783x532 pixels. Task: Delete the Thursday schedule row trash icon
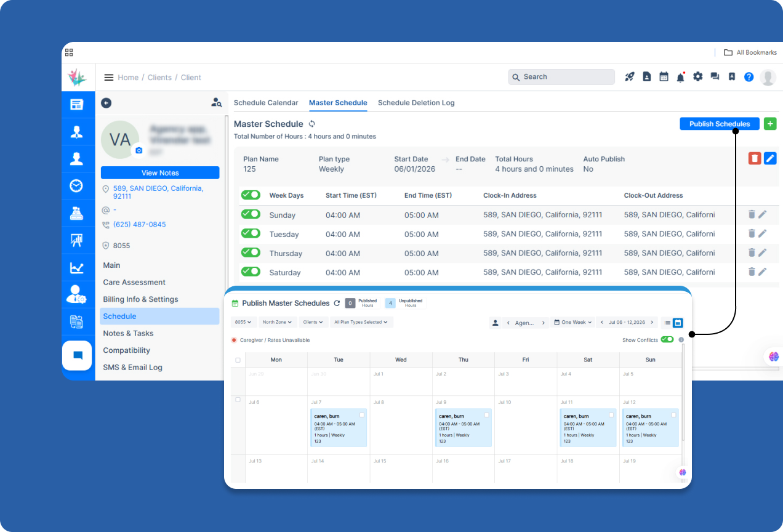[x=752, y=252]
